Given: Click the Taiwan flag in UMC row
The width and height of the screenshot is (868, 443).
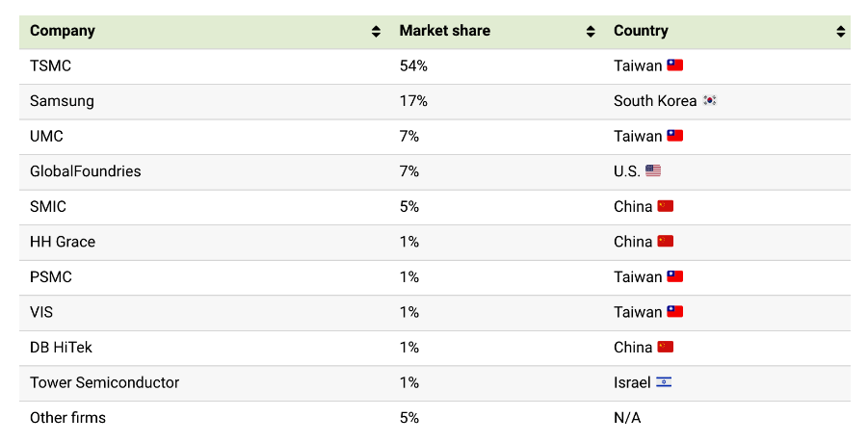Looking at the screenshot, I should point(674,136).
